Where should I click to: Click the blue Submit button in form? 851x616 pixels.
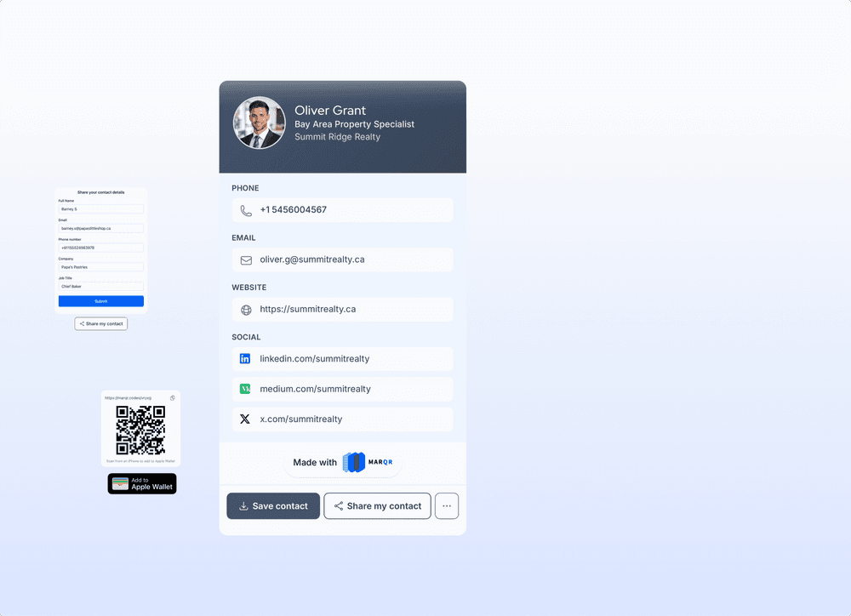(x=101, y=301)
